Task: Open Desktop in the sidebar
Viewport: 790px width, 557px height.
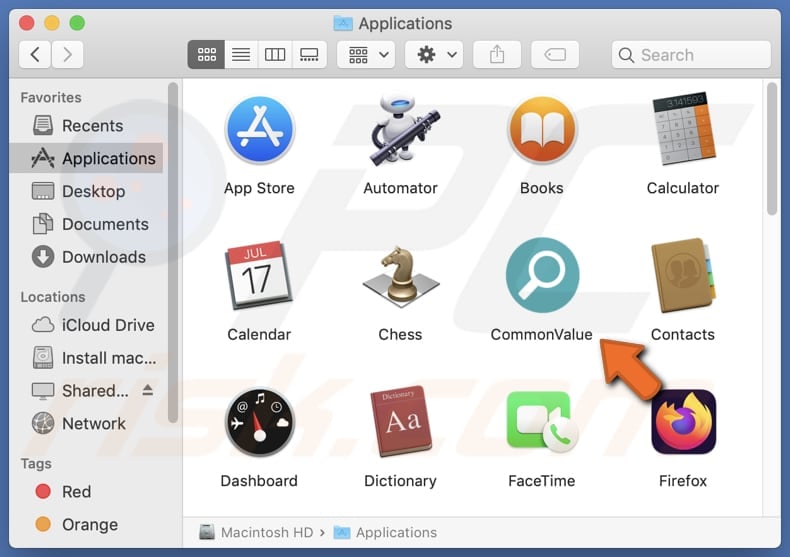Action: (x=86, y=191)
